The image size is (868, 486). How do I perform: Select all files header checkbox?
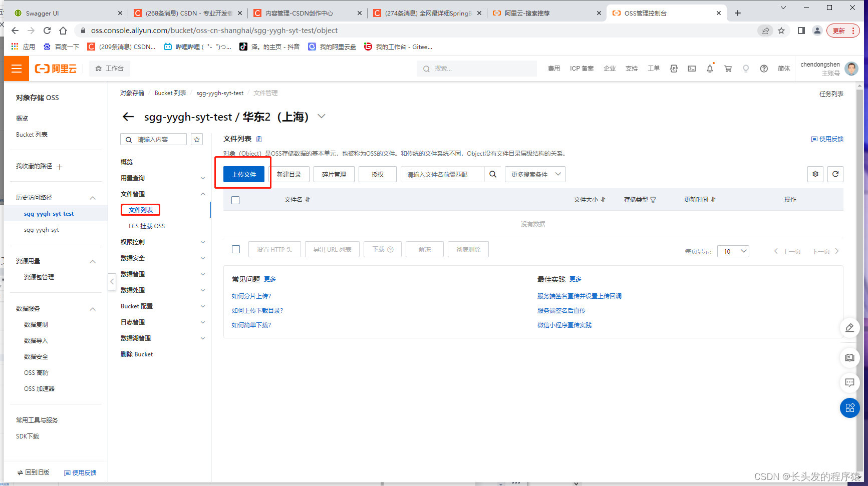point(235,200)
